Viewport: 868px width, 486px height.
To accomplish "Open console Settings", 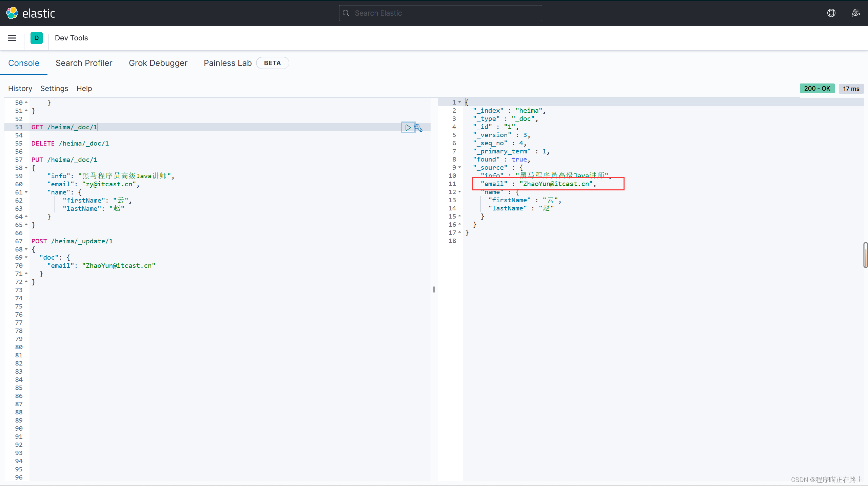I will 54,89.
